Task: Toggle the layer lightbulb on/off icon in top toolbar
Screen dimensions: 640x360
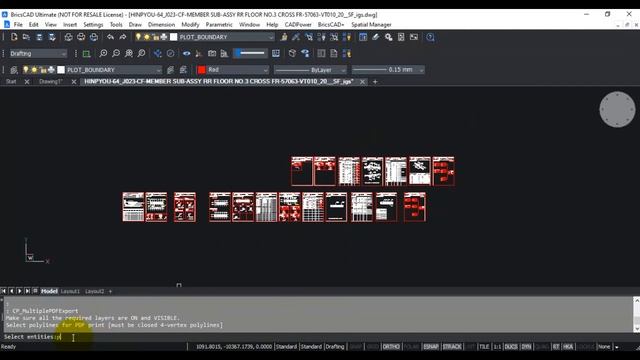Action: point(138,37)
